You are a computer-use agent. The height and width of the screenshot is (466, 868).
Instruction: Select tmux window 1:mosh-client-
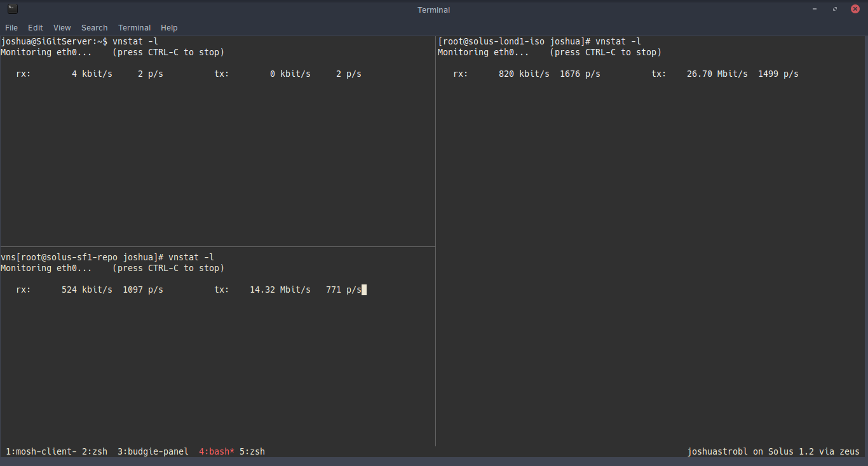pos(41,451)
